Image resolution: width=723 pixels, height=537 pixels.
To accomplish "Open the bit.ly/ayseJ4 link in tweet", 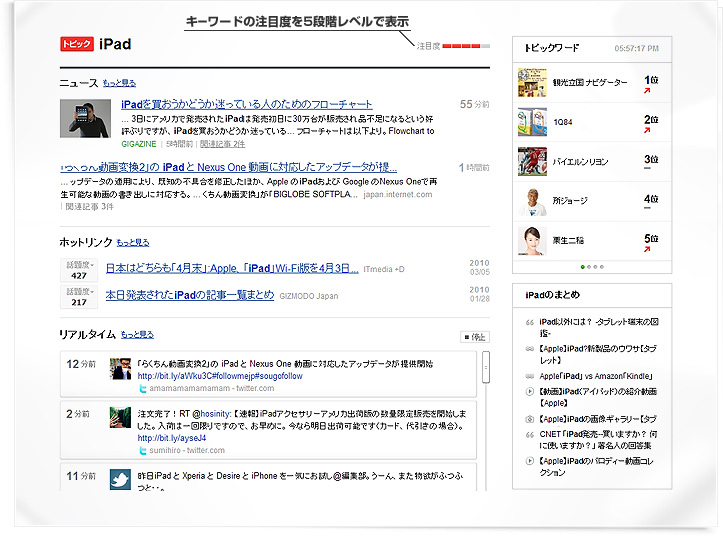I will pyautogui.click(x=172, y=438).
